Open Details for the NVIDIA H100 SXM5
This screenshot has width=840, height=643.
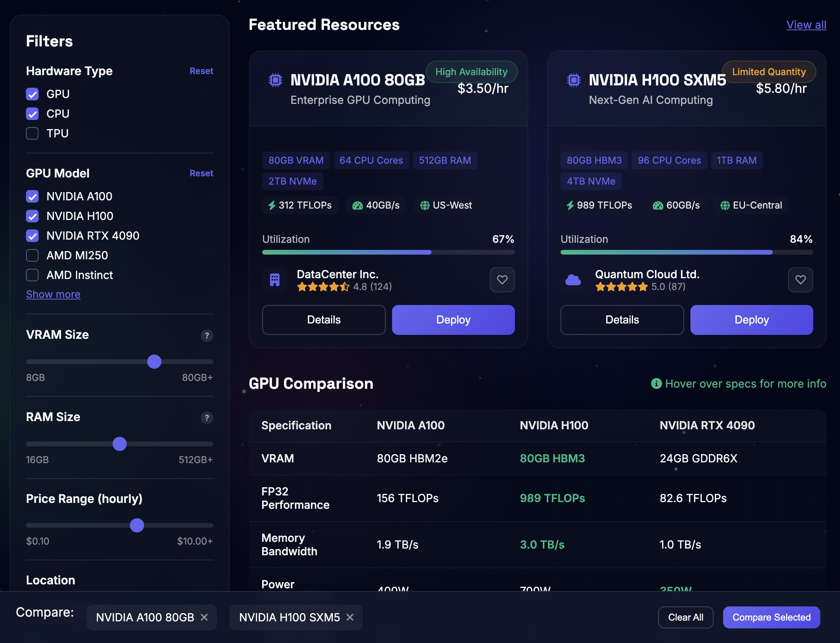622,320
